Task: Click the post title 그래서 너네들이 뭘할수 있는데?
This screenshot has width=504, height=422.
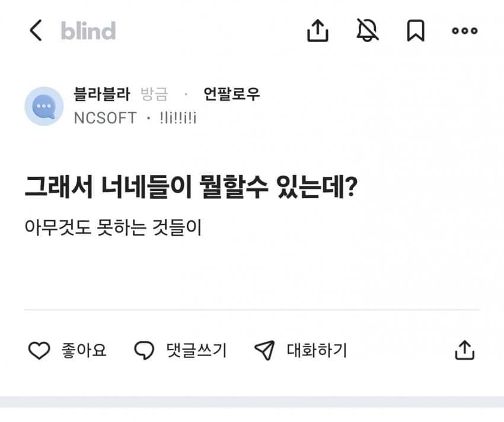Action: tap(190, 186)
